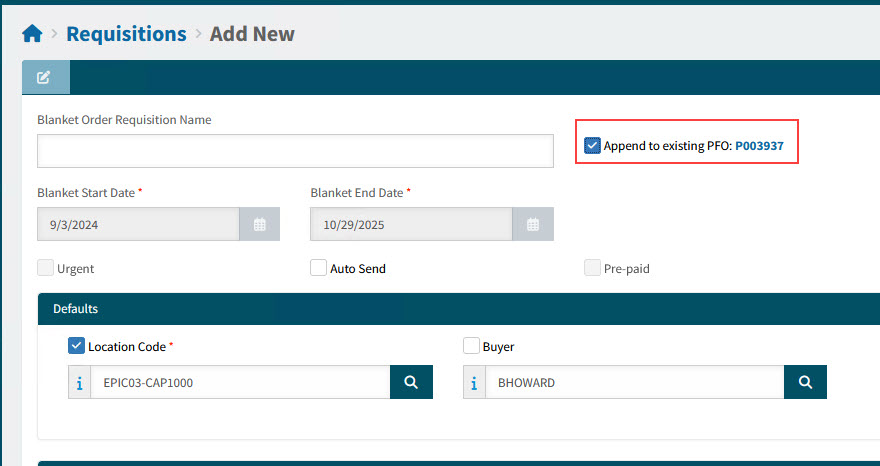This screenshot has height=466, width=880.
Task: Click the Blanket Start Date field
Action: [x=138, y=225]
